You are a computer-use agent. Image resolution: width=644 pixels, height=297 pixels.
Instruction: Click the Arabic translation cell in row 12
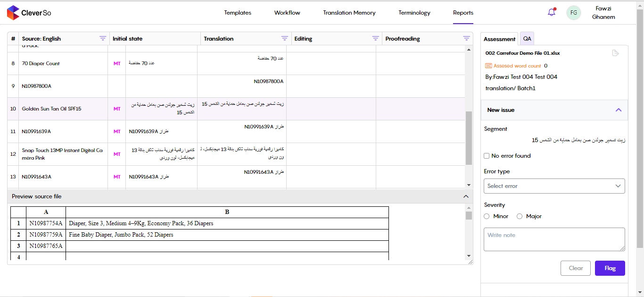pyautogui.click(x=242, y=154)
